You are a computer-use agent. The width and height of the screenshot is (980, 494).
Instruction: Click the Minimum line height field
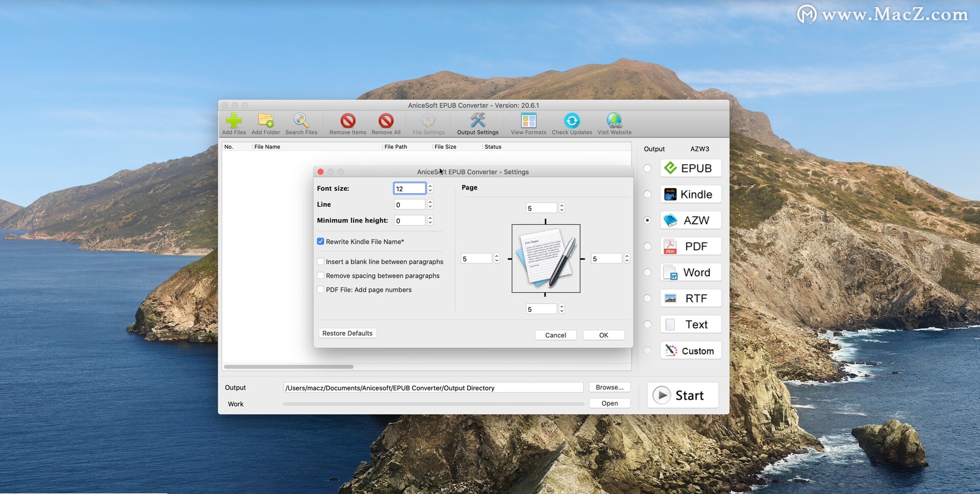click(x=409, y=220)
